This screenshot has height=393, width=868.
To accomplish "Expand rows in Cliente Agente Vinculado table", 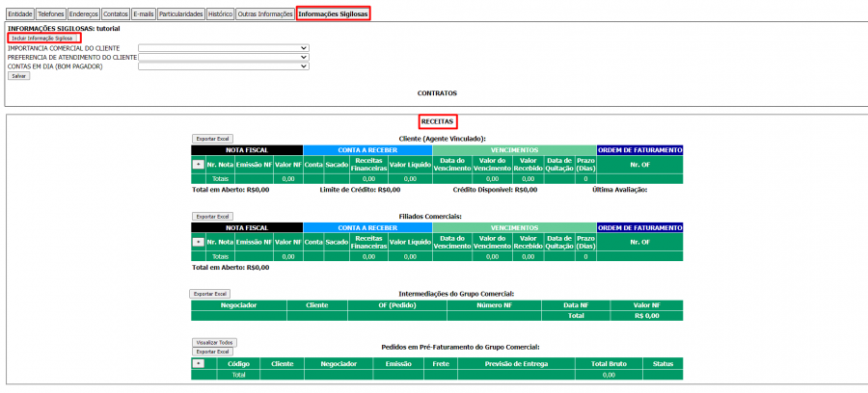I will coord(198,164).
